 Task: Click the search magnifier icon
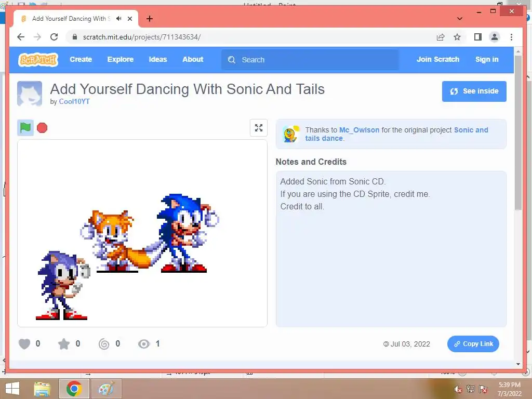click(x=232, y=60)
